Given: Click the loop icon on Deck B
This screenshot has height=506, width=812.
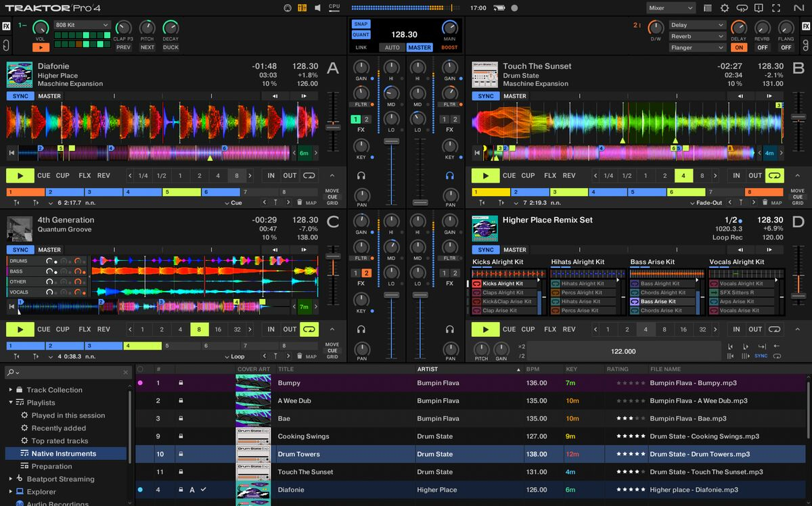Looking at the screenshot, I should point(775,176).
